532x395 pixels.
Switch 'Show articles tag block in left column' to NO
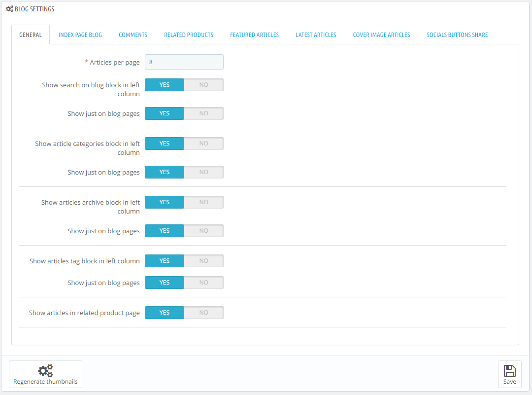pos(204,261)
